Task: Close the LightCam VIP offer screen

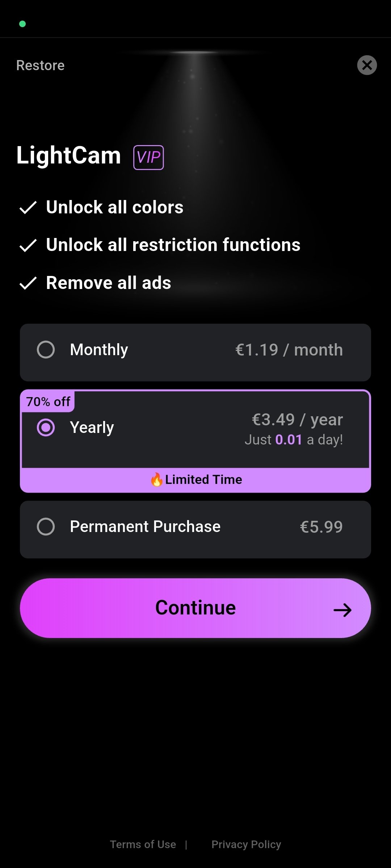Action: click(x=367, y=65)
